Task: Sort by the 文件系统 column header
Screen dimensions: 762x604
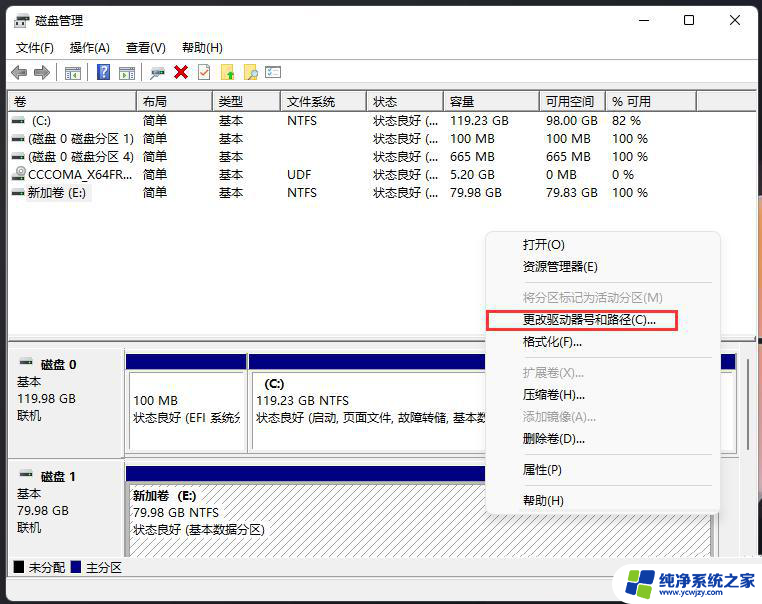Action: [323, 102]
